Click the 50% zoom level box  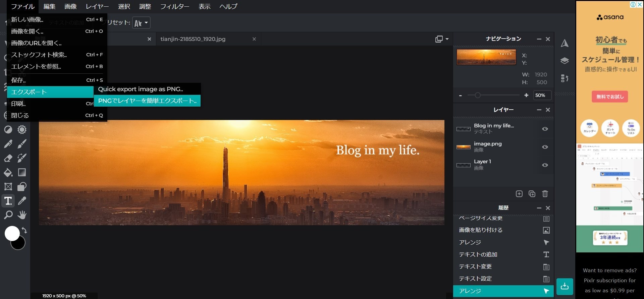(542, 95)
